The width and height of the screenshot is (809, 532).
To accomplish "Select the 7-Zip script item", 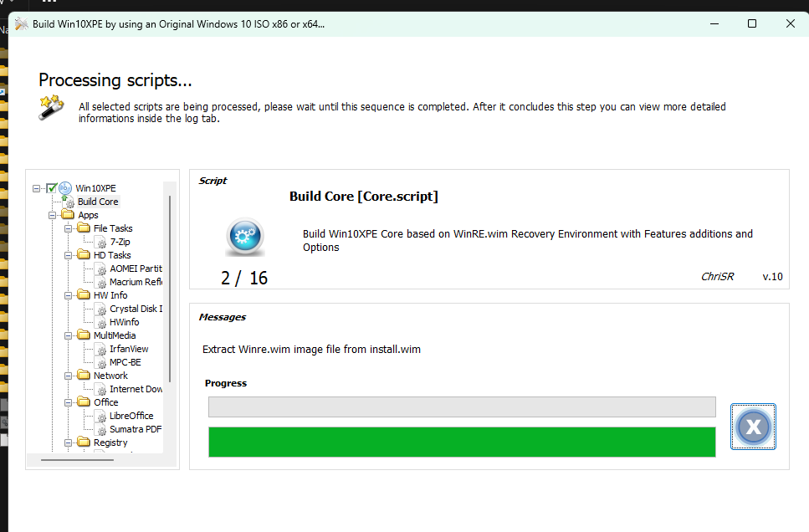I will tap(120, 242).
